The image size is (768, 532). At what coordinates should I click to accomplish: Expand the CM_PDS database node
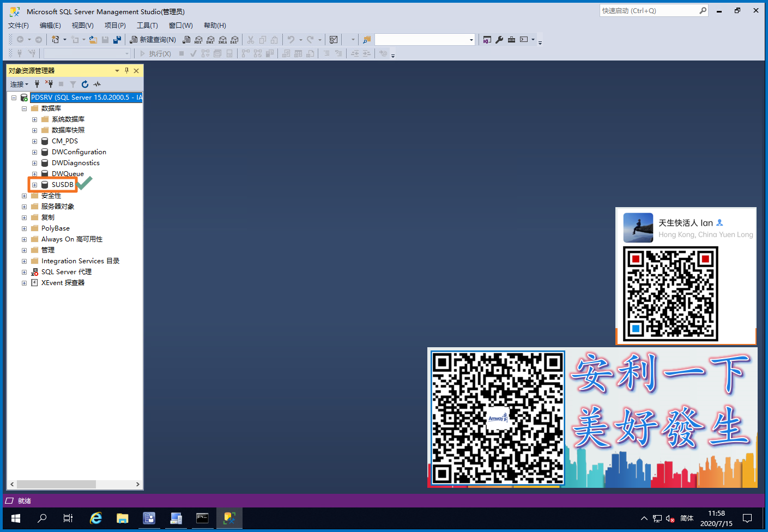[34, 141]
